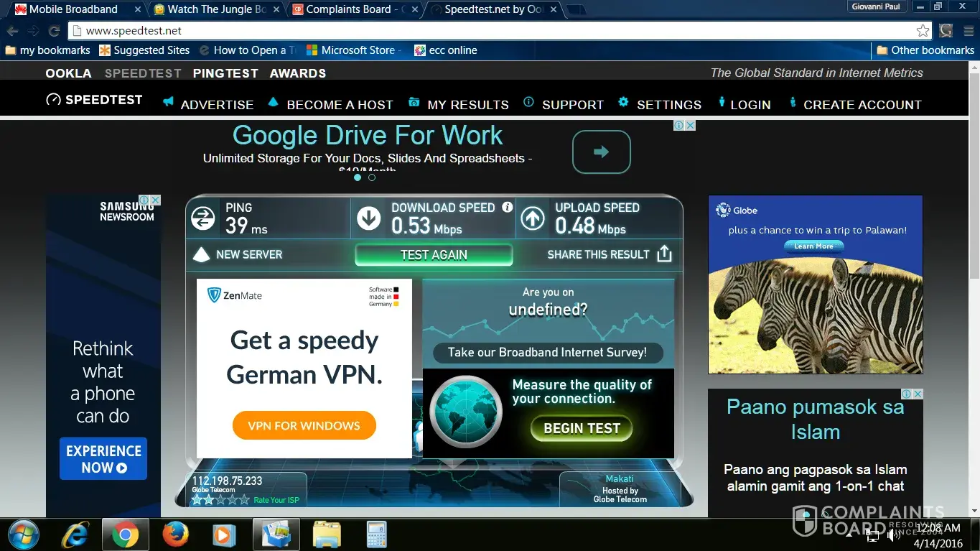Click the Google Drive ad arrow button
The image size is (980, 551).
point(601,152)
